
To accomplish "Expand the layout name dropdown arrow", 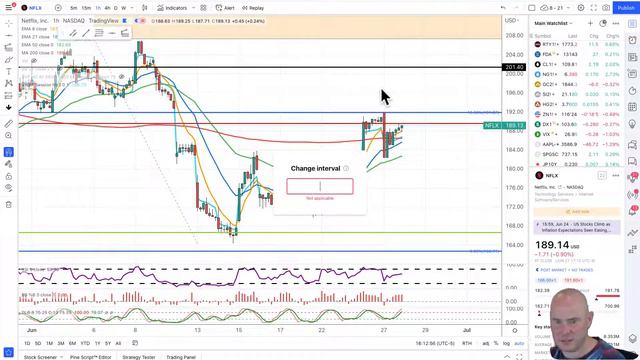I will tap(569, 8).
